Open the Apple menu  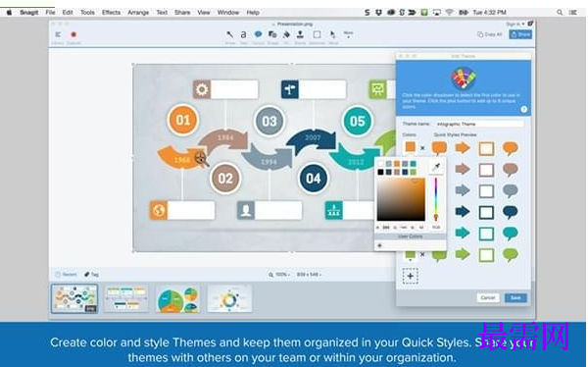pos(9,13)
